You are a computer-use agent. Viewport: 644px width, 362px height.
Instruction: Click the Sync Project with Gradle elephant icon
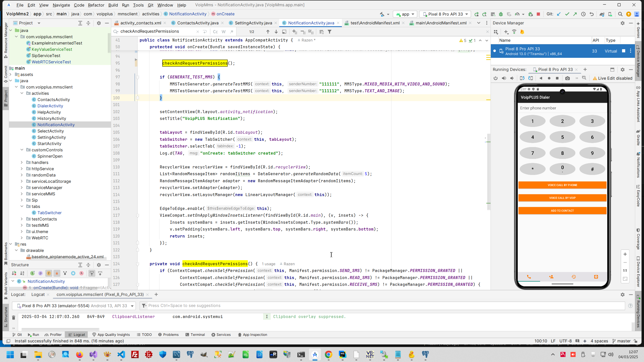tap(602, 14)
